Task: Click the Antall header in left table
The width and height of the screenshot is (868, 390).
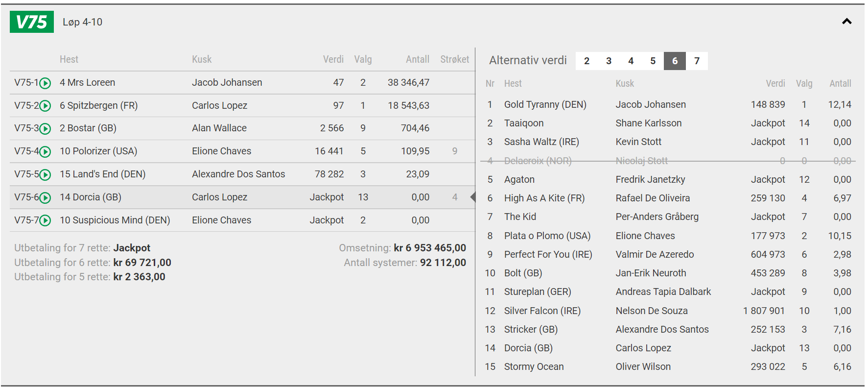Action: click(418, 59)
